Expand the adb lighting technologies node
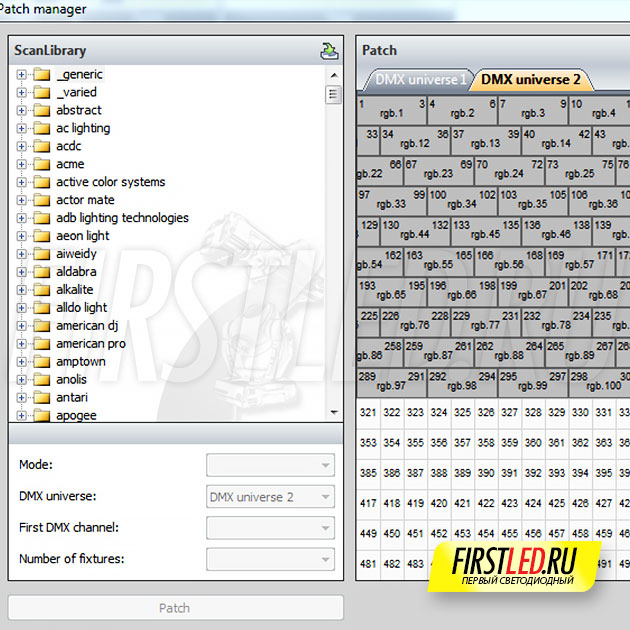Screen dimensions: 630x630 [x=22, y=218]
